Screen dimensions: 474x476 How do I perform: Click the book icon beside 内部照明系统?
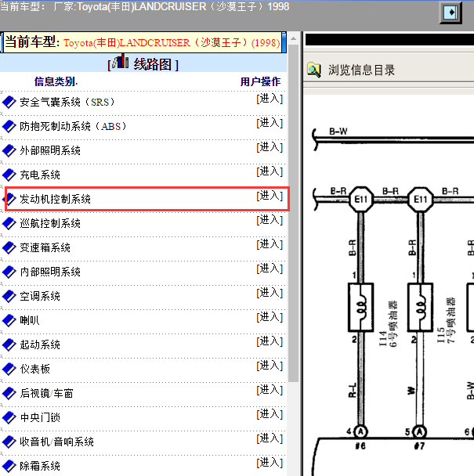[9, 272]
